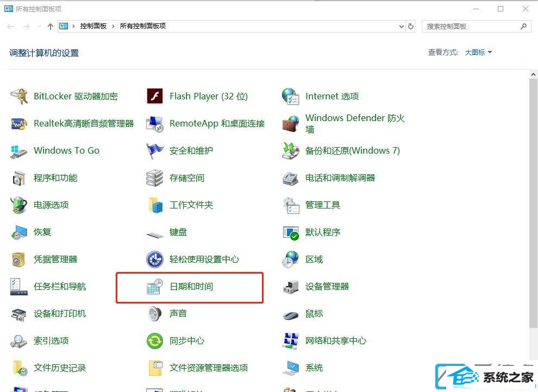The height and width of the screenshot is (392, 538).
Task: Open the 设备管理器 icon
Action: 291,287
